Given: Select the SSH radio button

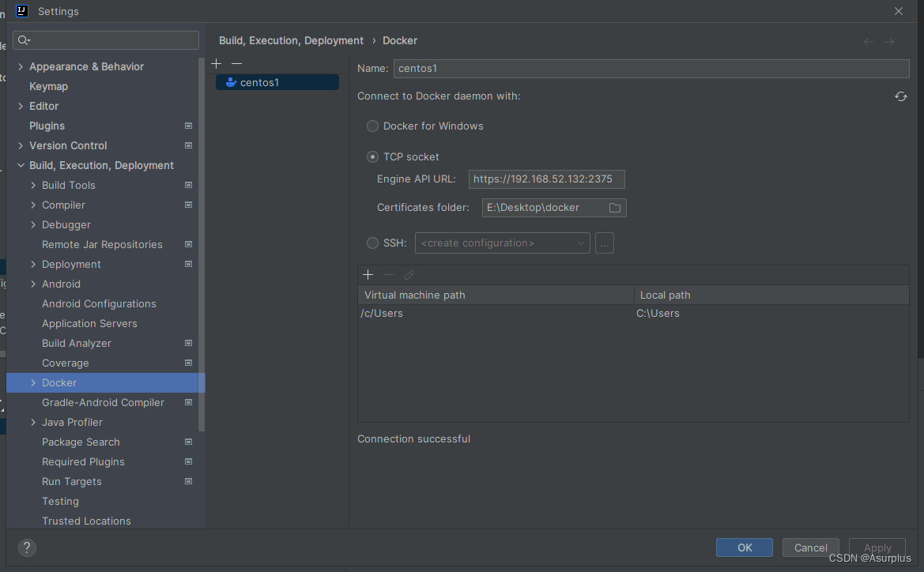Looking at the screenshot, I should (x=372, y=243).
